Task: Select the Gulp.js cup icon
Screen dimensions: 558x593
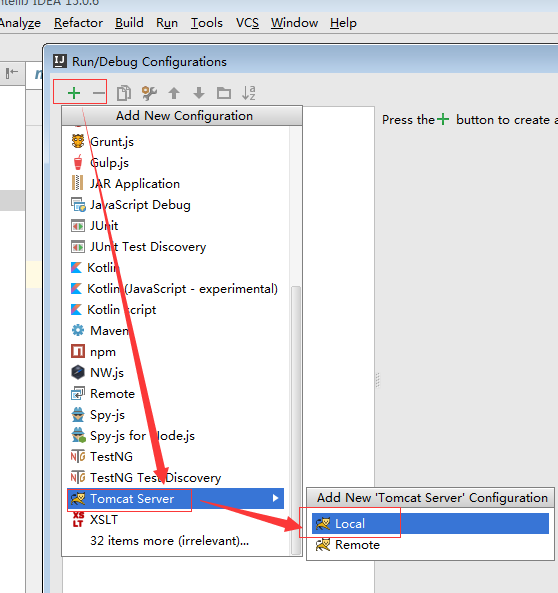Action: click(78, 163)
